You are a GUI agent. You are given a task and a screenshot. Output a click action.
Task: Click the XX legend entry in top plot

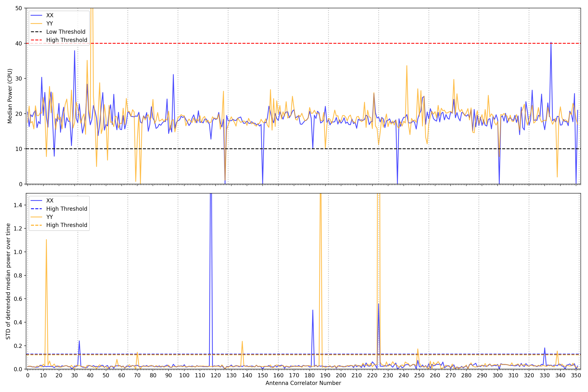50,15
